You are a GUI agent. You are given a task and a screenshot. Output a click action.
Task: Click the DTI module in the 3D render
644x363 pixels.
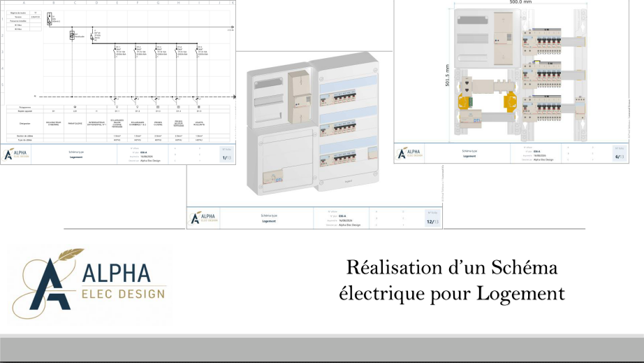pos(273,178)
